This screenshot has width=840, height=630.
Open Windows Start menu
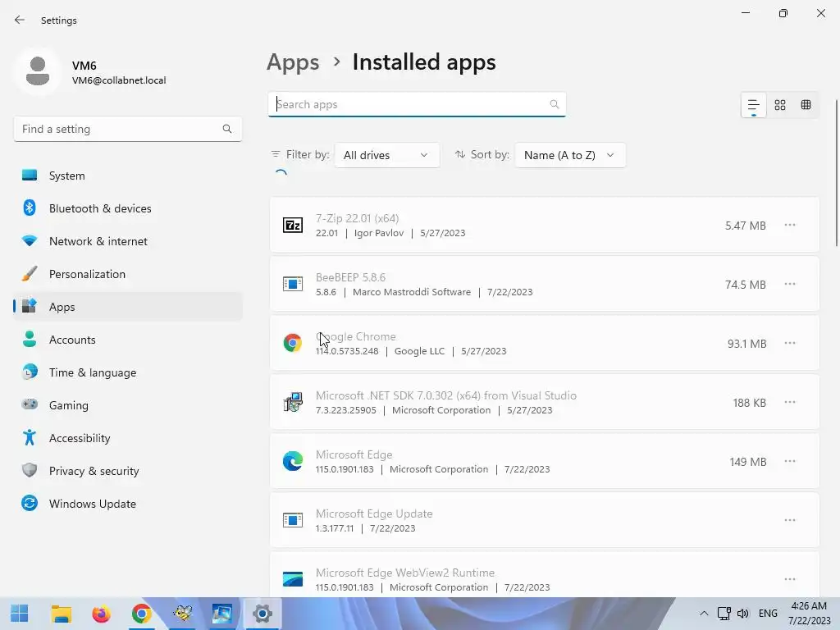coord(20,614)
